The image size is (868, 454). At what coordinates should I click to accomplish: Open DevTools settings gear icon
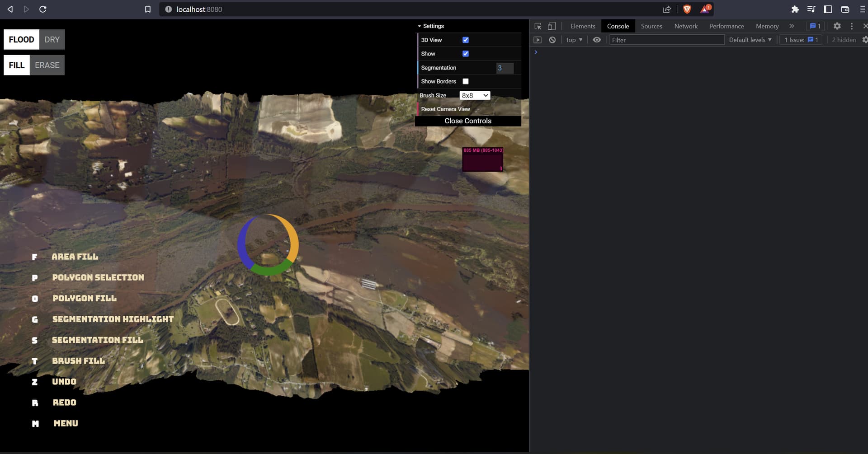(x=837, y=26)
